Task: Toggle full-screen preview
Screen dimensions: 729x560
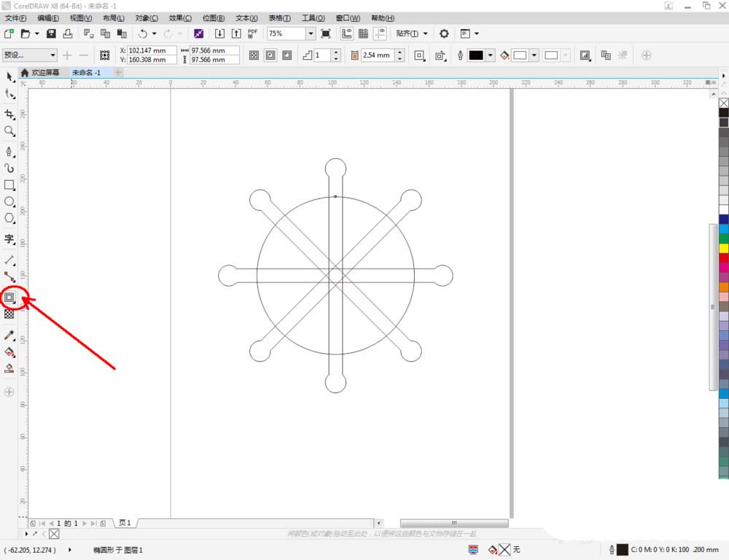Action: coord(326,34)
